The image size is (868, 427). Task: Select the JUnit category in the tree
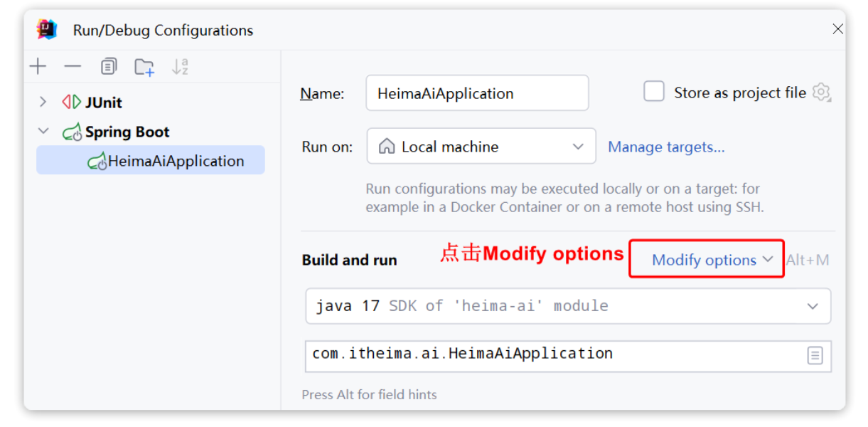[x=103, y=102]
